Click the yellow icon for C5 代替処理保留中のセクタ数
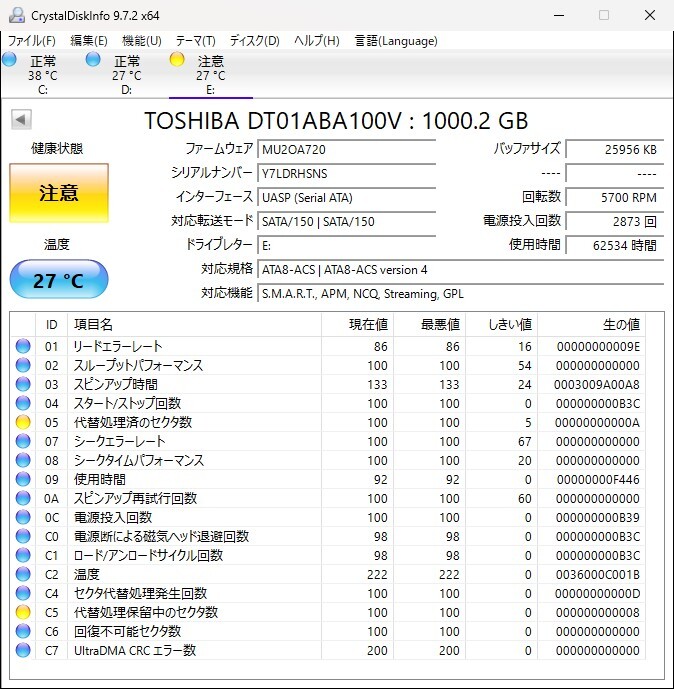This screenshot has height=689, width=674. click(x=23, y=612)
